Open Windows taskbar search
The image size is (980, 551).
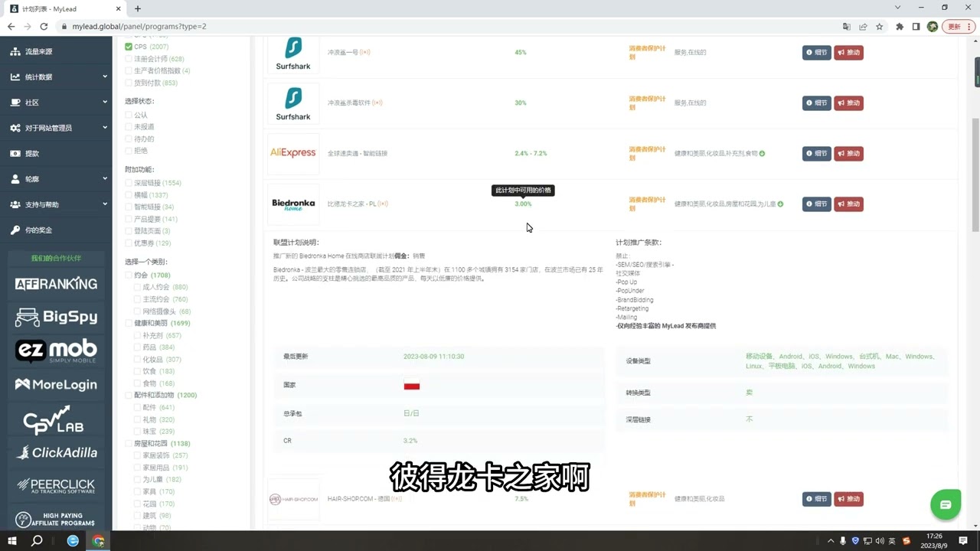pyautogui.click(x=37, y=540)
